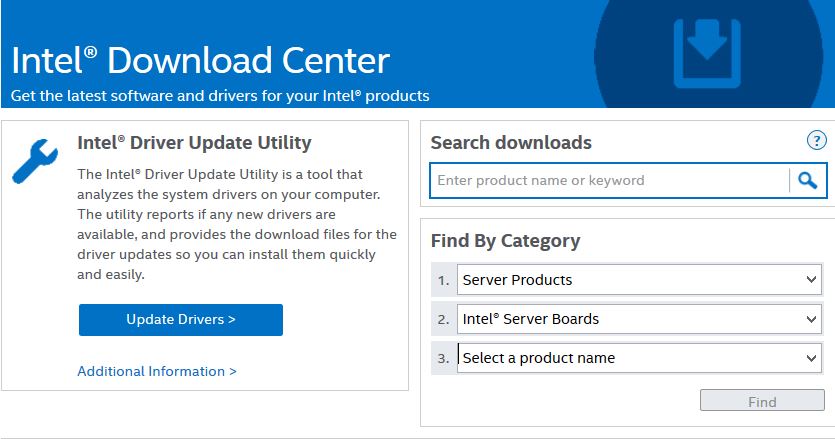The width and height of the screenshot is (835, 439).
Task: Click the download tray icon in the banner
Action: point(707,53)
